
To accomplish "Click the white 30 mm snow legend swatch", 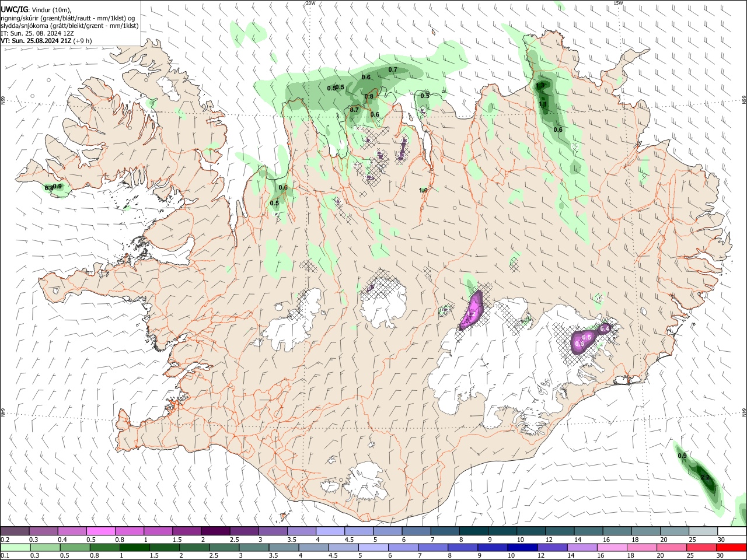I will pyautogui.click(x=732, y=531).
